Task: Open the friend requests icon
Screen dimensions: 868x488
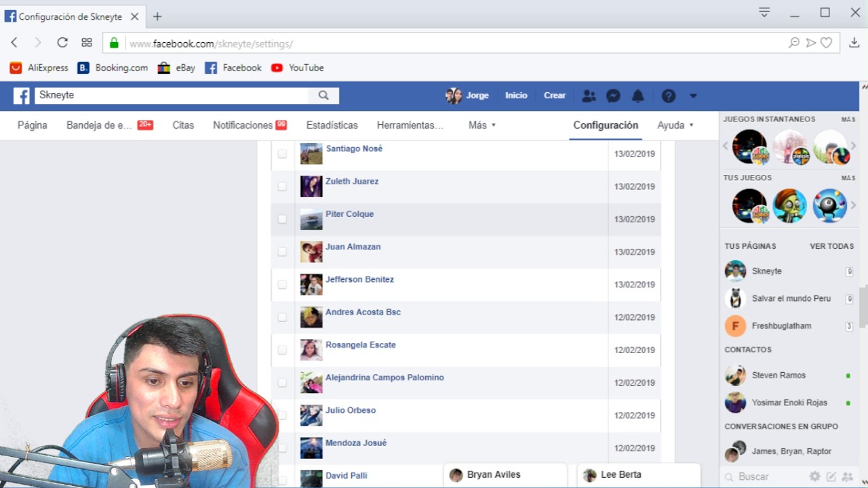Action: [589, 96]
